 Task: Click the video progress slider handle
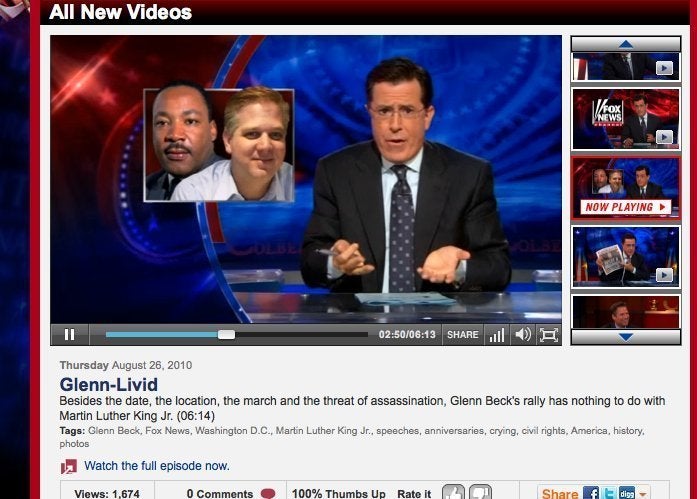(226, 335)
